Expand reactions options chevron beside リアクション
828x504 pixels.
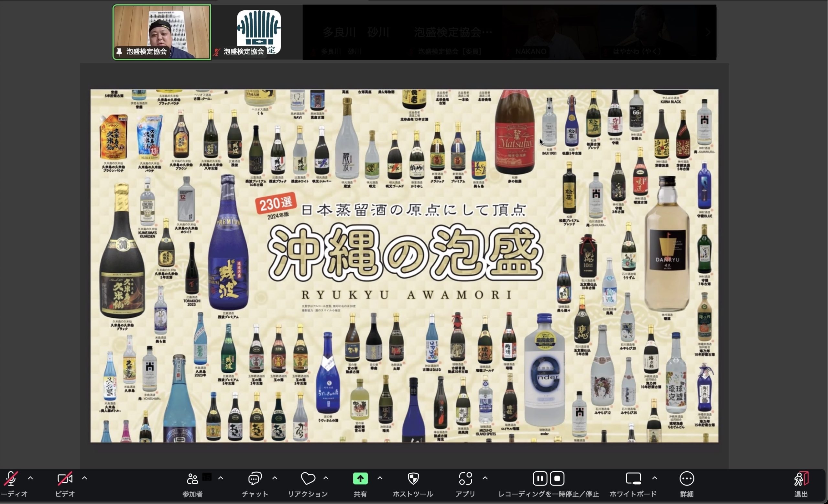click(326, 478)
